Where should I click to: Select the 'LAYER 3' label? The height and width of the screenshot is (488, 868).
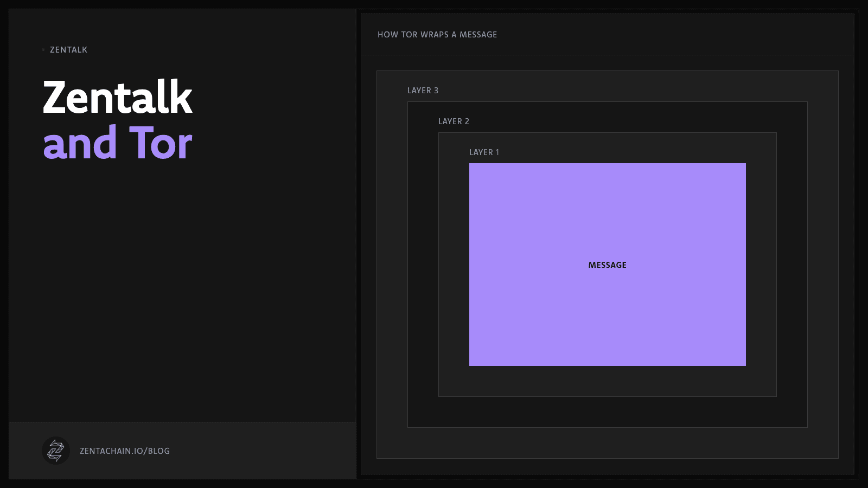pos(423,91)
